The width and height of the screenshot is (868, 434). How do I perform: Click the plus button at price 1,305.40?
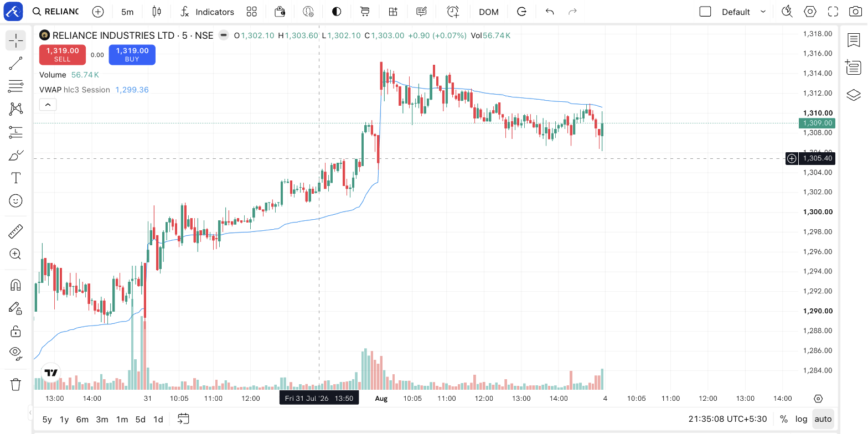(792, 159)
